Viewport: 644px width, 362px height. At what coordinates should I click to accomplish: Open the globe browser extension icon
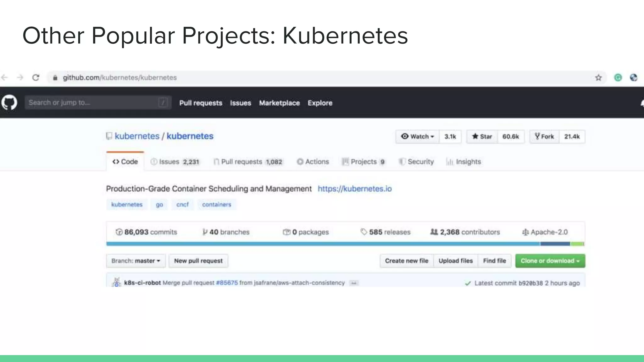(x=634, y=78)
